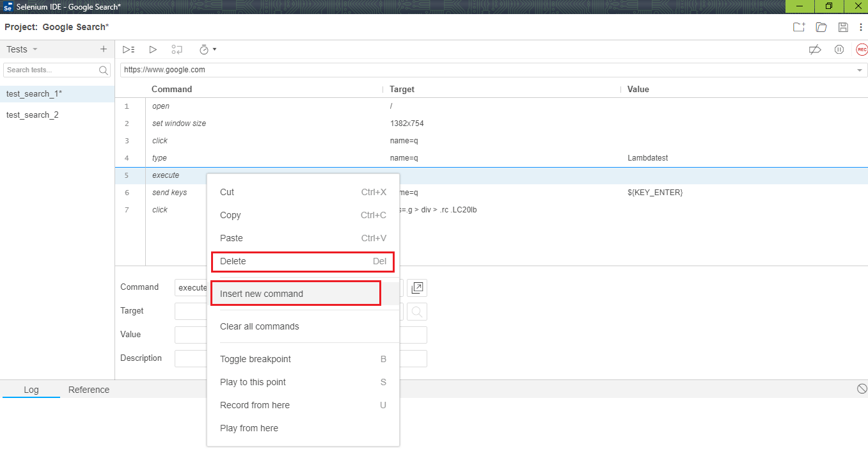Expand the Tests view dropdown
The height and width of the screenshot is (469, 868).
35,49
